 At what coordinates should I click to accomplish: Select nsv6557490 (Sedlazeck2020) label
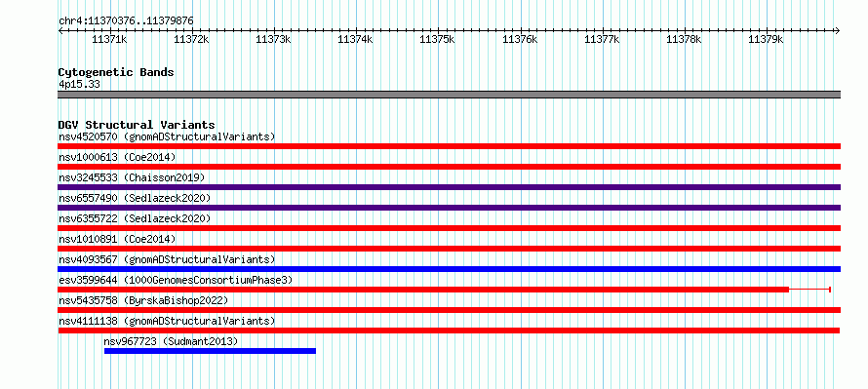coord(135,198)
